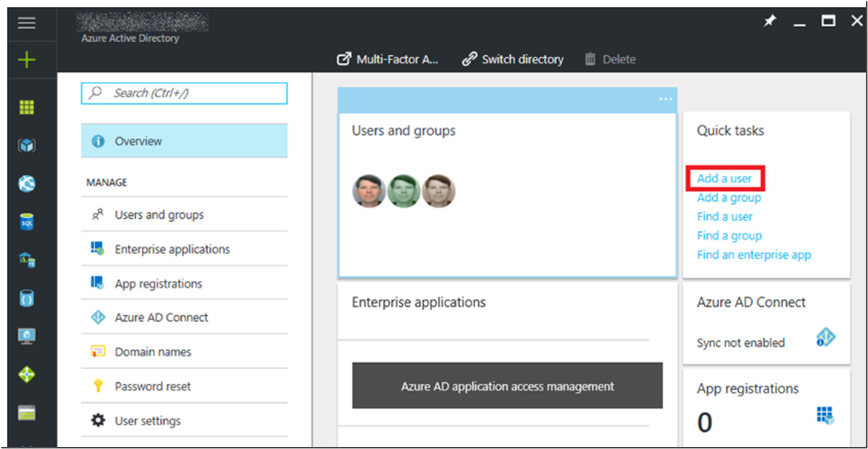The image size is (868, 449).
Task: Open Password reset menu item
Action: click(x=184, y=386)
